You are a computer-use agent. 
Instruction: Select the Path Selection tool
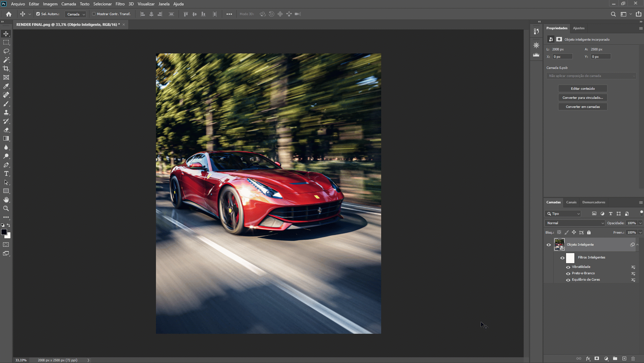click(6, 182)
